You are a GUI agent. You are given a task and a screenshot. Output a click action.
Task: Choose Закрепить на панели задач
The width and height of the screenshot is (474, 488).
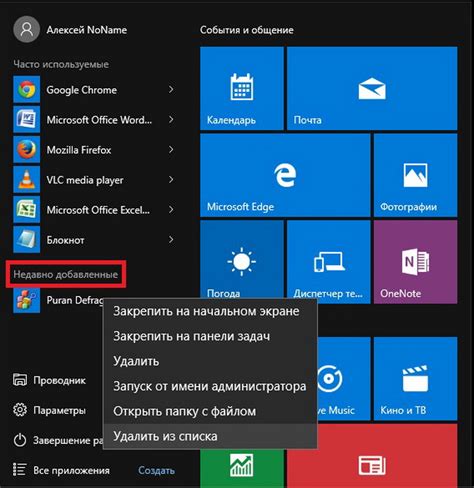tap(210, 336)
